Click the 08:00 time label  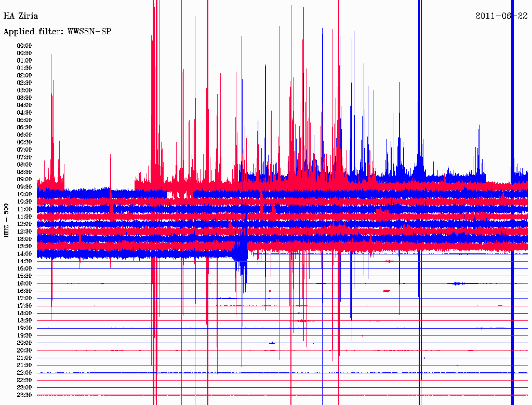coord(24,165)
